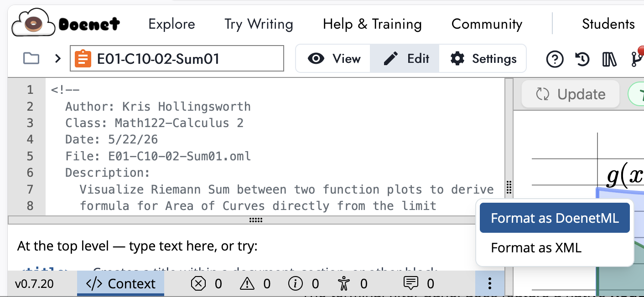The height and width of the screenshot is (297, 644).
Task: Open the three-dot formatting menu
Action: (x=489, y=284)
